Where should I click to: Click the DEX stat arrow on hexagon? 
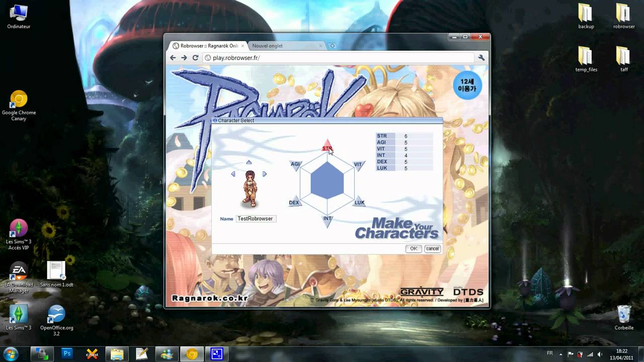click(x=296, y=202)
